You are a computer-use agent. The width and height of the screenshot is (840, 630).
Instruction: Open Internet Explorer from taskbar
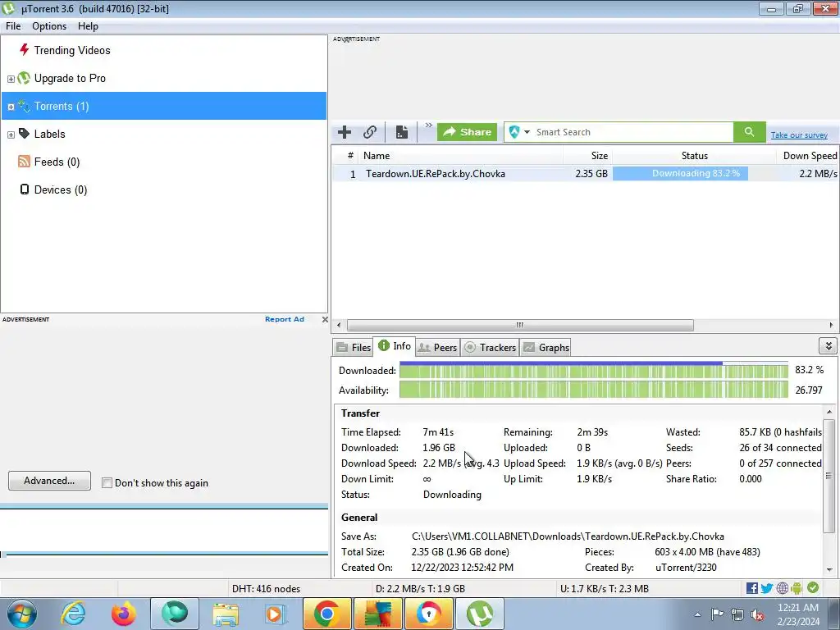[x=73, y=614]
